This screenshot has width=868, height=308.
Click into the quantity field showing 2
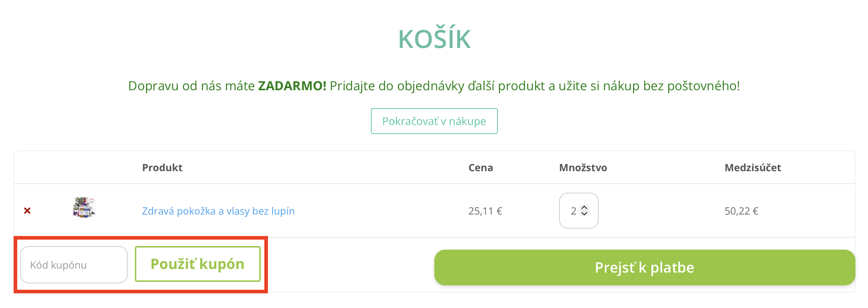(x=574, y=211)
